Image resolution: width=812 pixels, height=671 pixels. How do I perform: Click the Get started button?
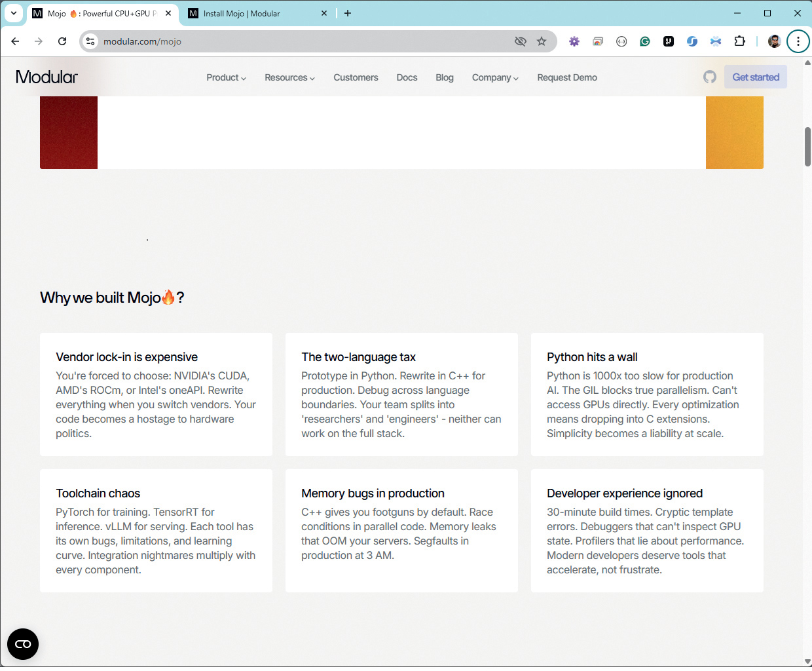point(756,77)
